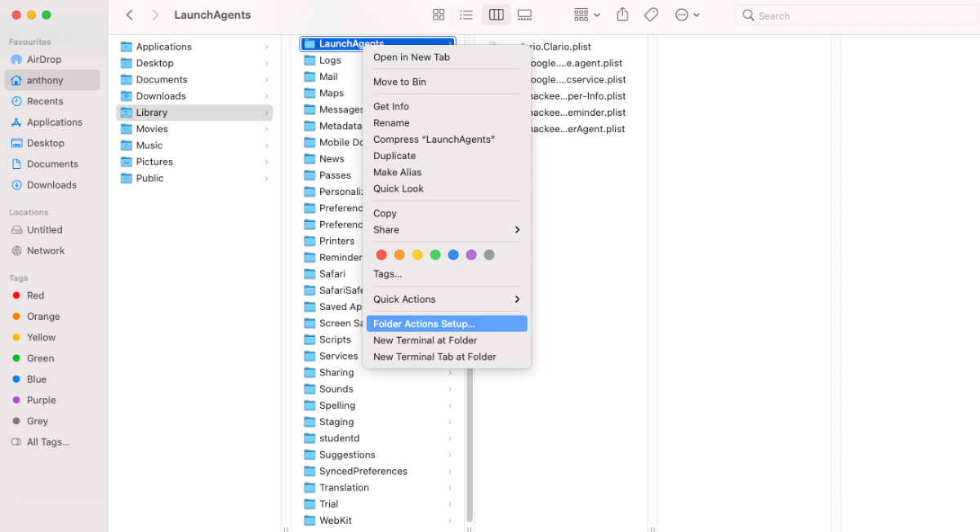Open the Downloads folder from Favourites
This screenshot has height=532, width=980.
click(x=51, y=184)
